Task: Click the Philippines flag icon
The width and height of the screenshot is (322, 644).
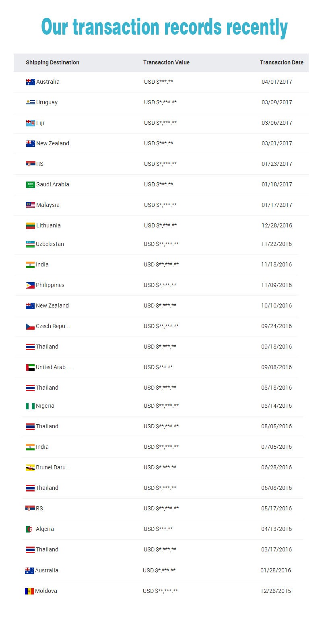Action: pos(30,285)
